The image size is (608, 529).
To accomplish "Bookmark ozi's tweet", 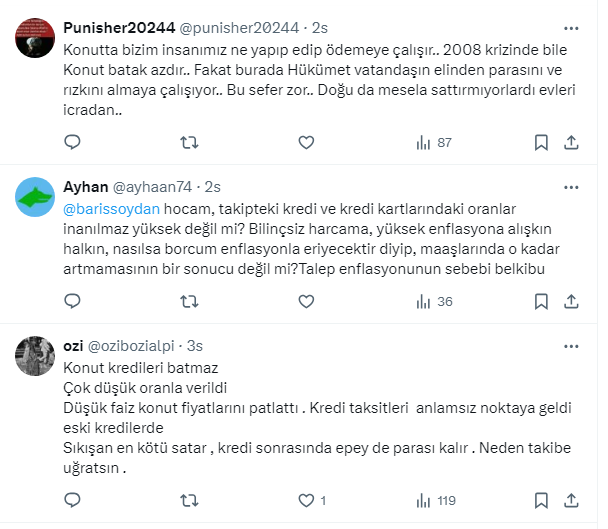I will [540, 499].
